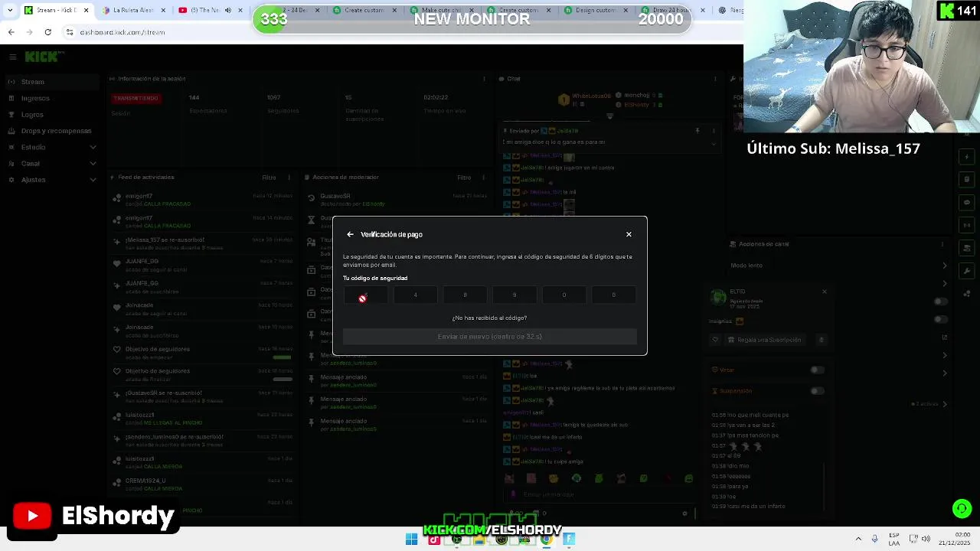The width and height of the screenshot is (980, 551).
Task: Open the Windows Start menu
Action: tap(411, 540)
